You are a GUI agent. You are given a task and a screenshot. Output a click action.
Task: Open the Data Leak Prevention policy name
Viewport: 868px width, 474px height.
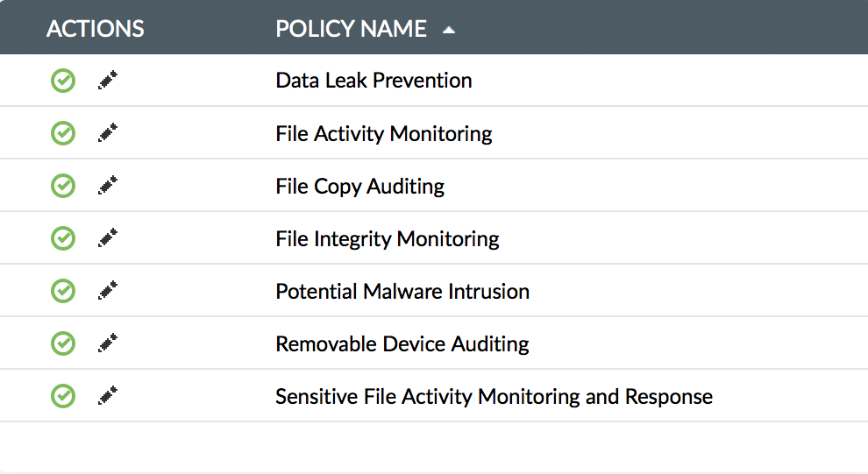pos(374,81)
